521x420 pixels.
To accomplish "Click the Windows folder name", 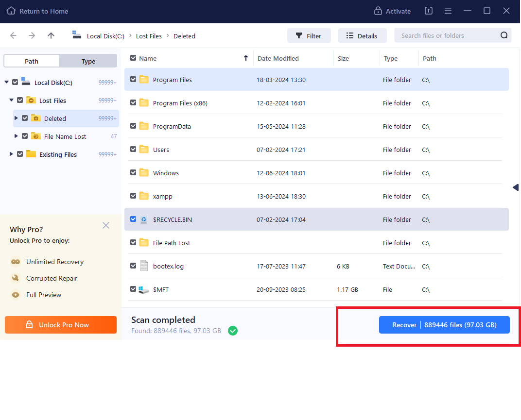I will pyautogui.click(x=166, y=173).
